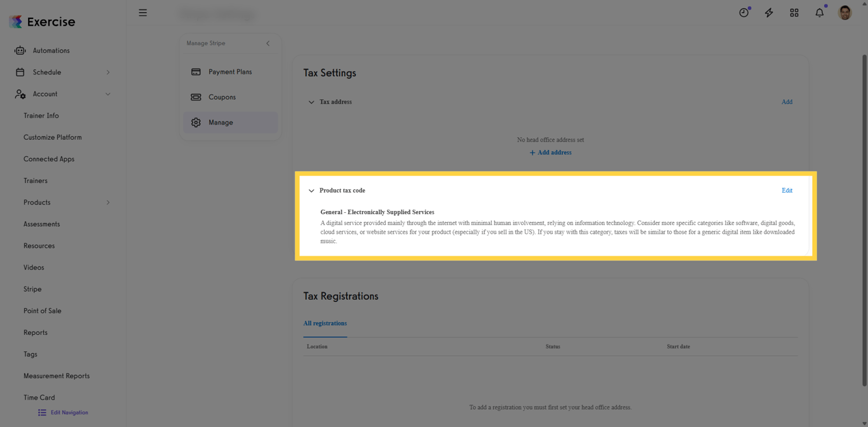The width and height of the screenshot is (868, 427).
Task: Click the lightning bolt quick actions icon
Action: 769,11
